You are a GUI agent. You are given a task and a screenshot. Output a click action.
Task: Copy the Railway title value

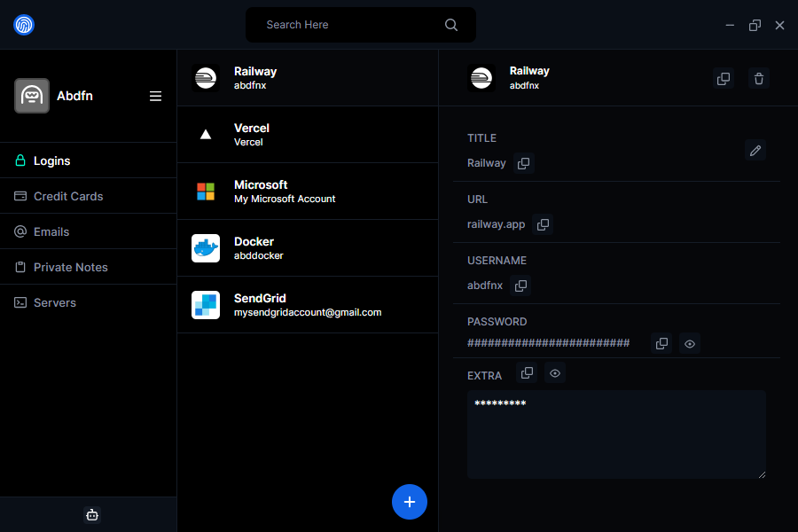[524, 163]
